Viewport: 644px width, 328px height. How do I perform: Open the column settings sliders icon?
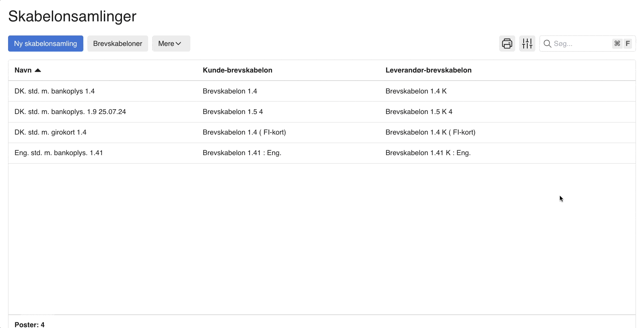(x=527, y=44)
